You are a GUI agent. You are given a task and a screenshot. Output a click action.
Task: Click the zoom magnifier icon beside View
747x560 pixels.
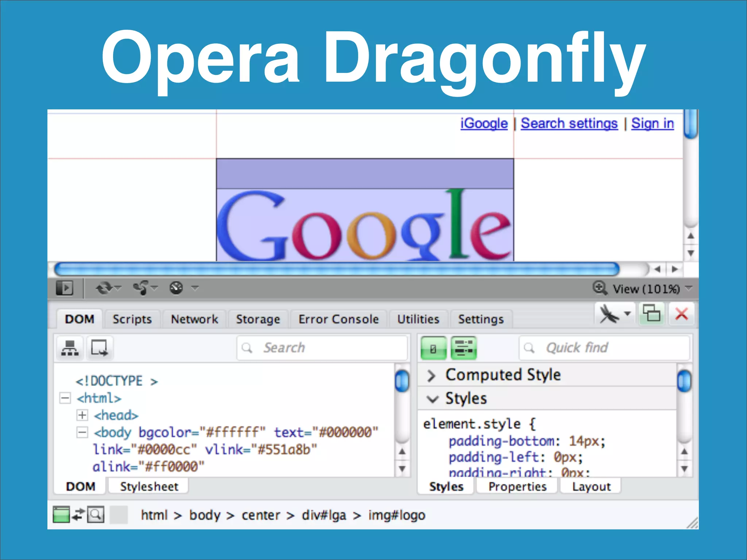click(600, 288)
